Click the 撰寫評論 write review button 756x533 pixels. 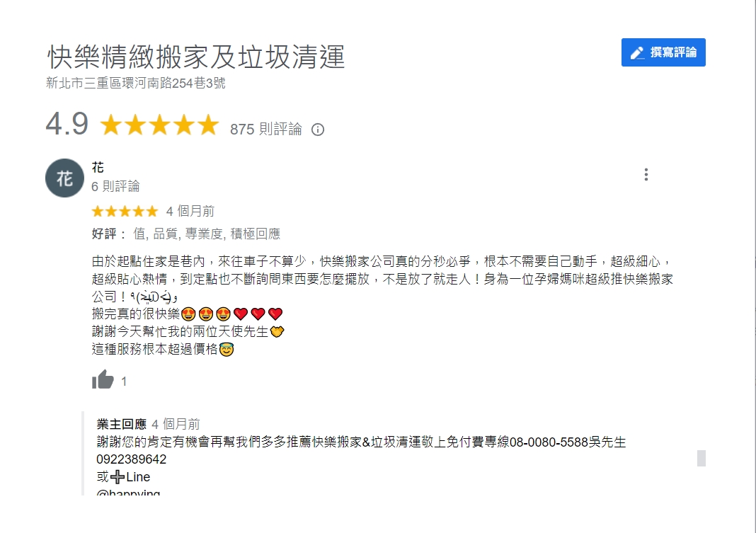point(663,52)
